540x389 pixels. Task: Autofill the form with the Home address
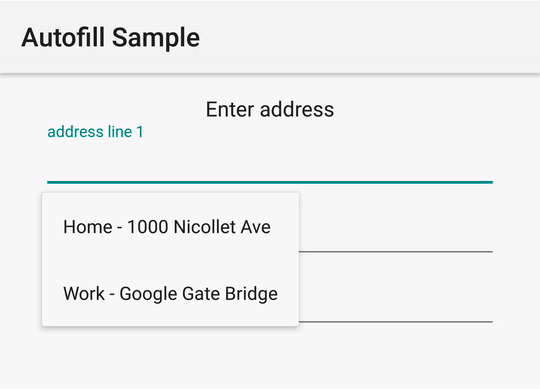tap(170, 227)
